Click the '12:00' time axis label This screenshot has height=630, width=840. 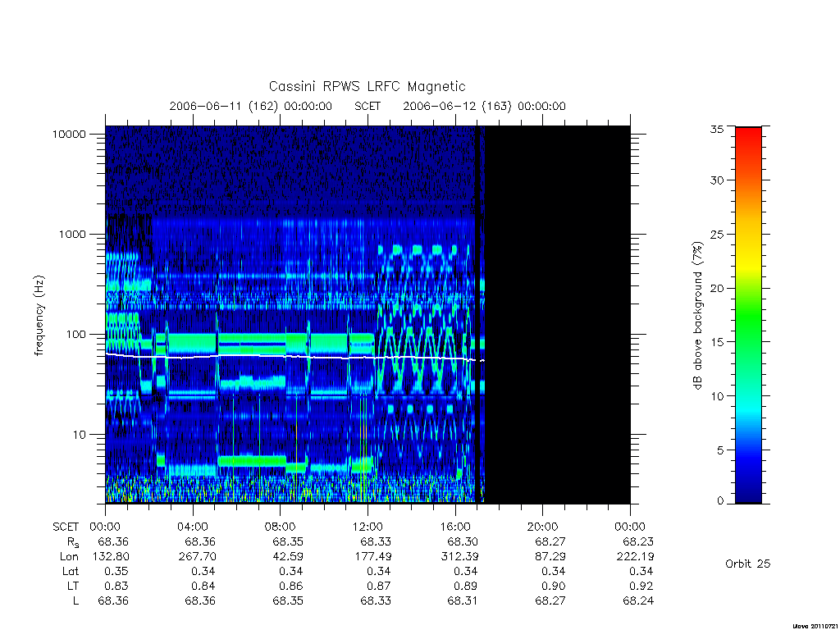pos(367,527)
